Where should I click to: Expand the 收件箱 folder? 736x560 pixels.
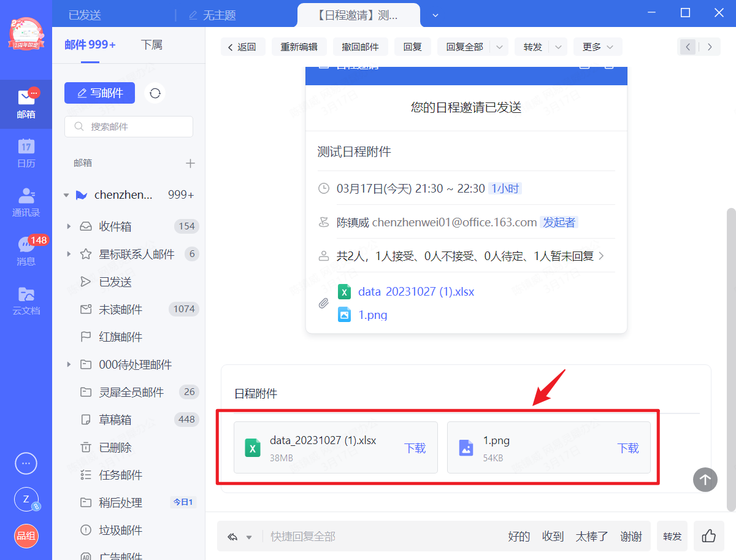69,226
